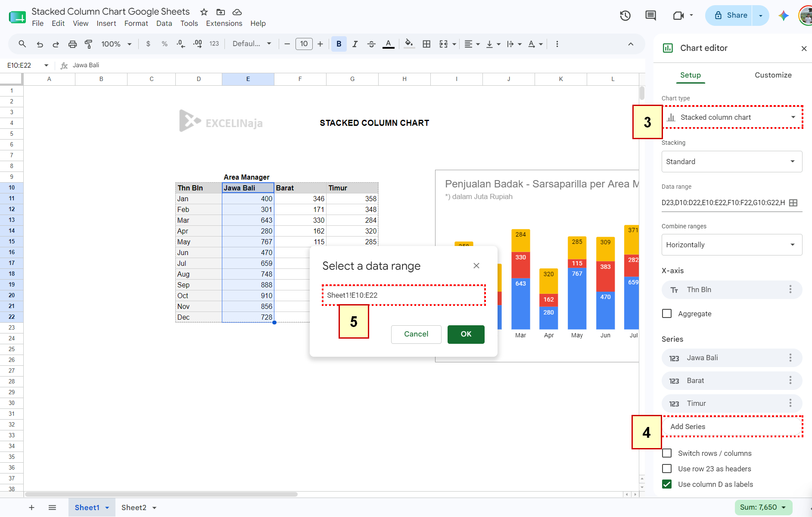Decrease font size with minus button
This screenshot has height=517, width=812.
287,44
